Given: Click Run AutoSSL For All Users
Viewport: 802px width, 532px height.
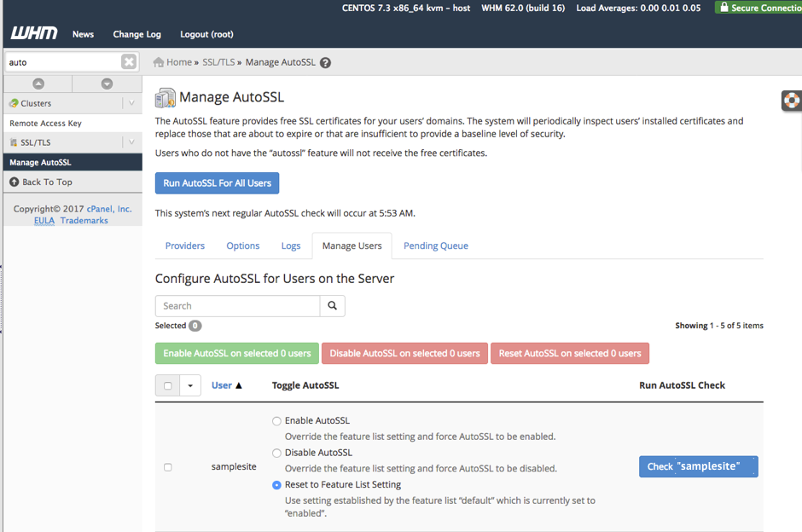Looking at the screenshot, I should click(217, 182).
